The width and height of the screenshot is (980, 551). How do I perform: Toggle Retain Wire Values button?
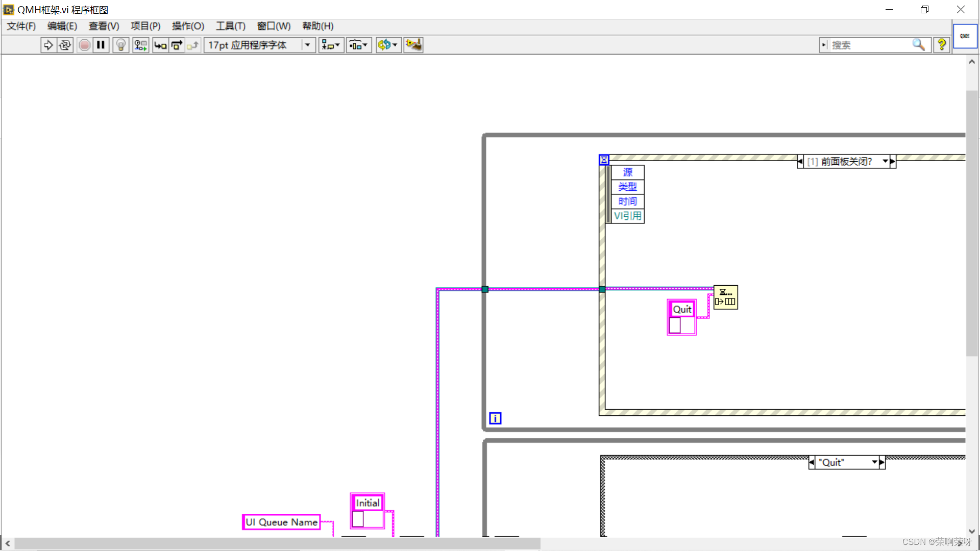[140, 45]
